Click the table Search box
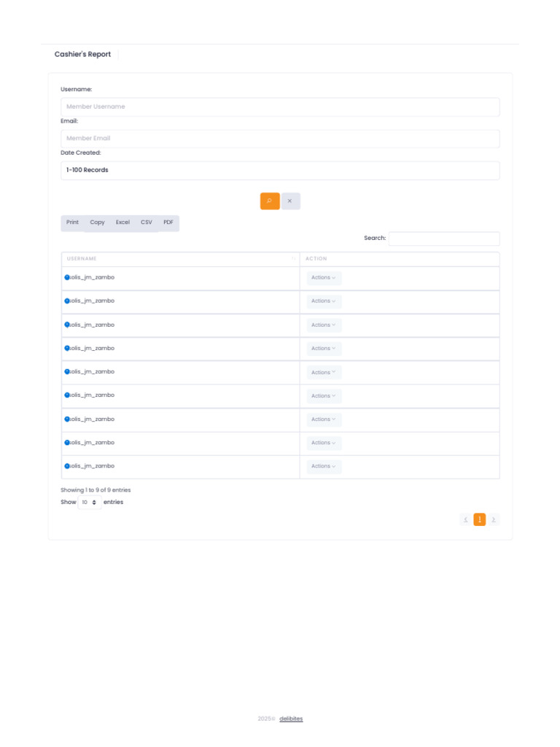The width and height of the screenshot is (560, 747). pyautogui.click(x=444, y=239)
